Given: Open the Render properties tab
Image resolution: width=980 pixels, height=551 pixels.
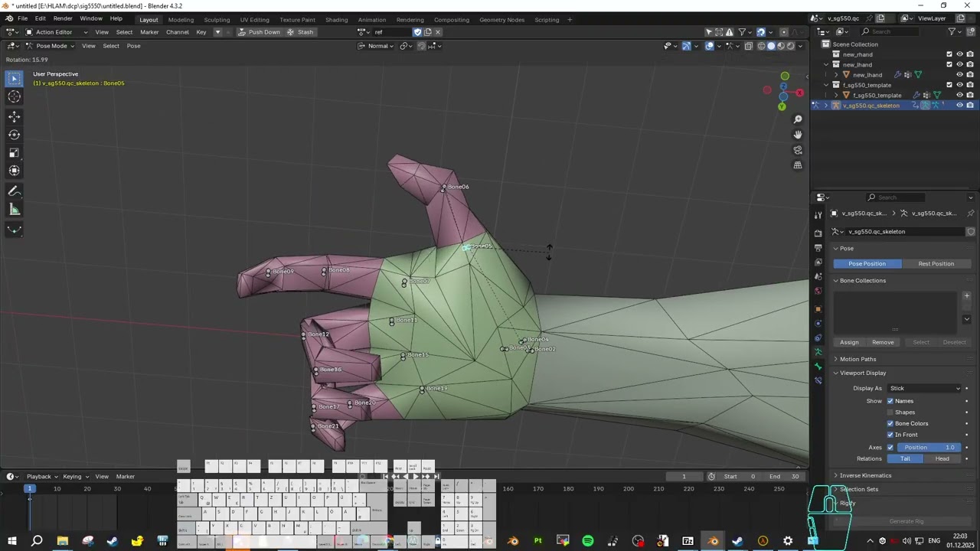Looking at the screenshot, I should 818,233.
